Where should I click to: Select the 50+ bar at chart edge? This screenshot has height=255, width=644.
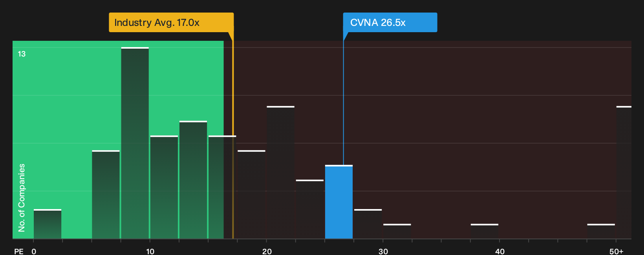click(x=624, y=173)
